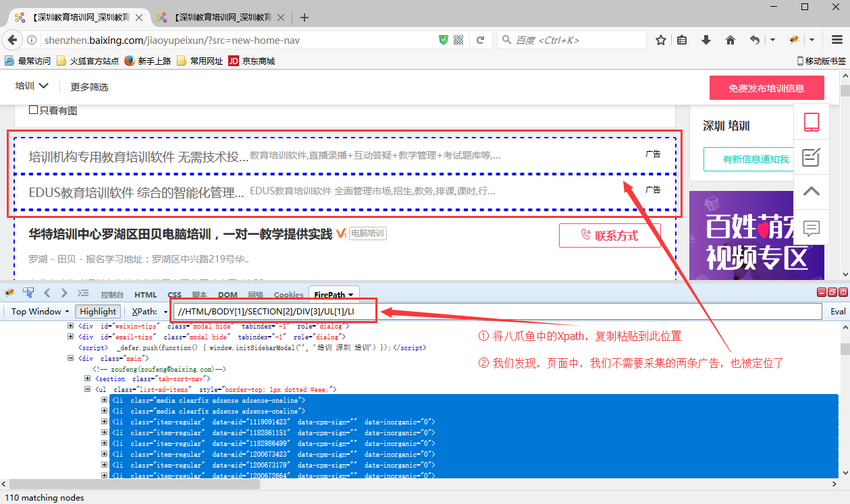Go back using the browser back arrow
The width and height of the screenshot is (850, 504).
[13, 40]
